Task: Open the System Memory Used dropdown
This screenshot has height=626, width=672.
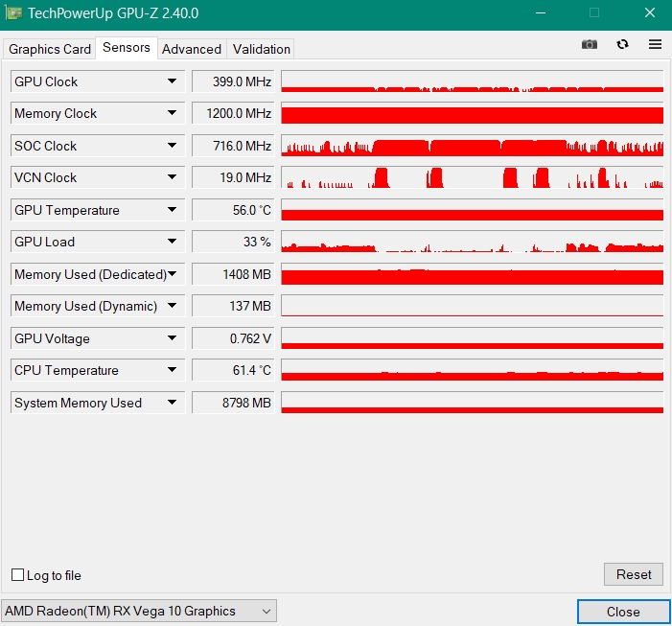Action: click(172, 403)
